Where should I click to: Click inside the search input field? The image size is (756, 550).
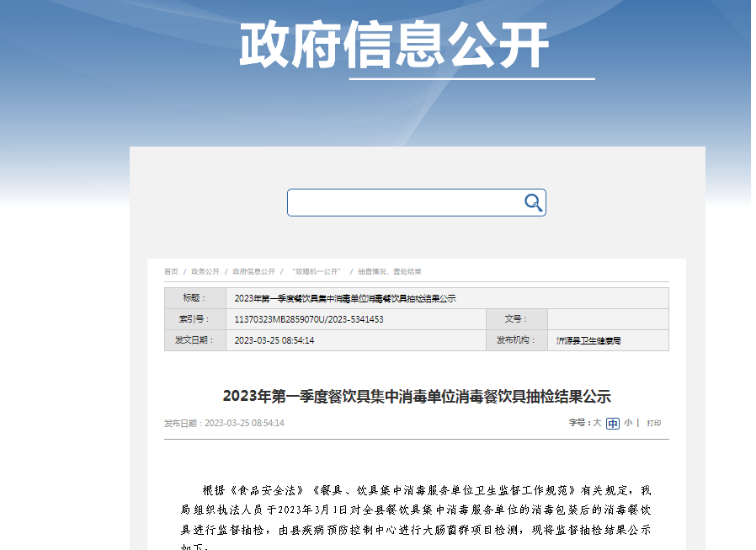[x=404, y=202]
